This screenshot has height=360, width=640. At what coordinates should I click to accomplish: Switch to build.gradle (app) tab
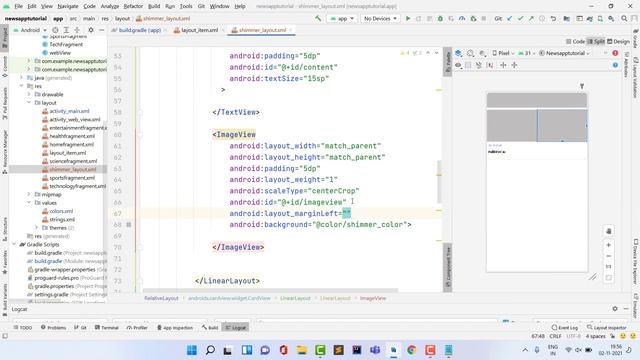point(139,30)
